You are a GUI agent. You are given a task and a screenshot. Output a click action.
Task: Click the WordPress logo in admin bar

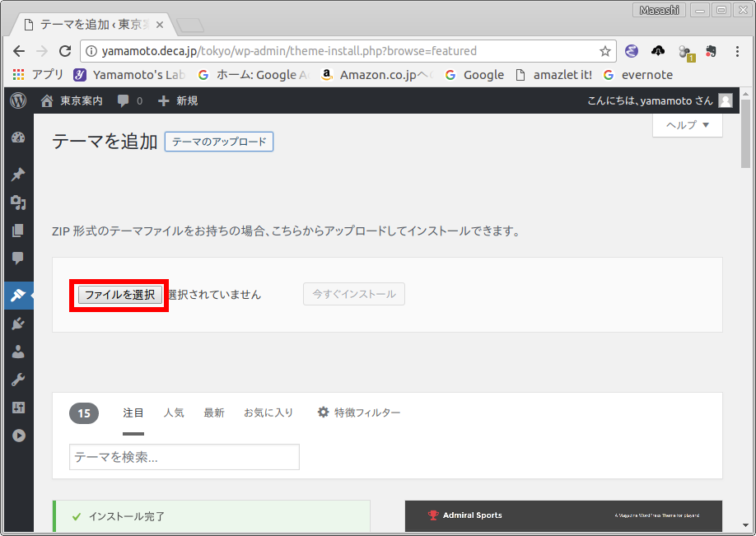point(17,100)
